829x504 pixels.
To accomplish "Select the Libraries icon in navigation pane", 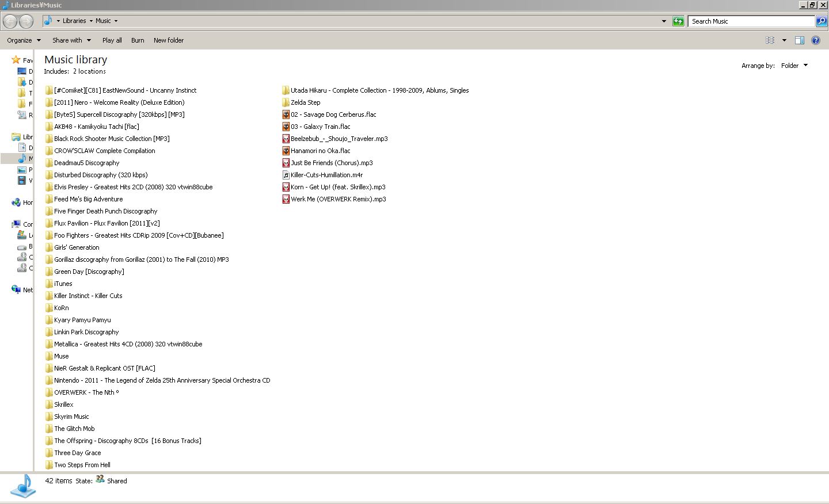I will point(16,137).
